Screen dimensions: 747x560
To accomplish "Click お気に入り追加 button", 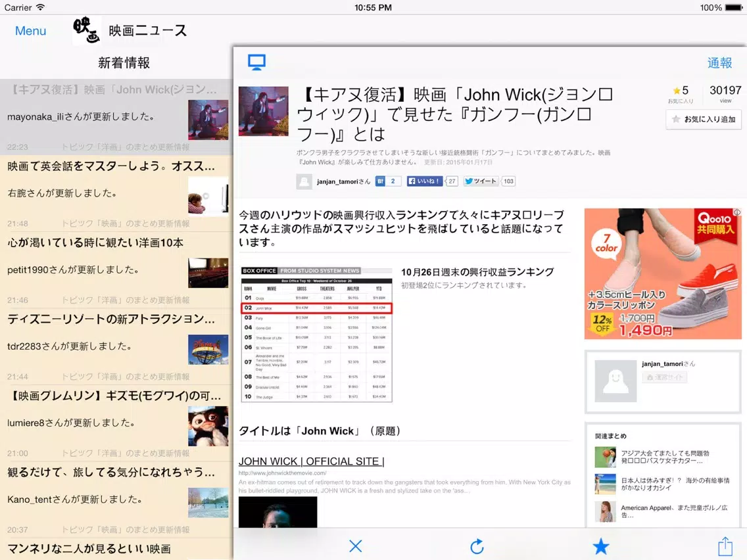I will coord(704,119).
